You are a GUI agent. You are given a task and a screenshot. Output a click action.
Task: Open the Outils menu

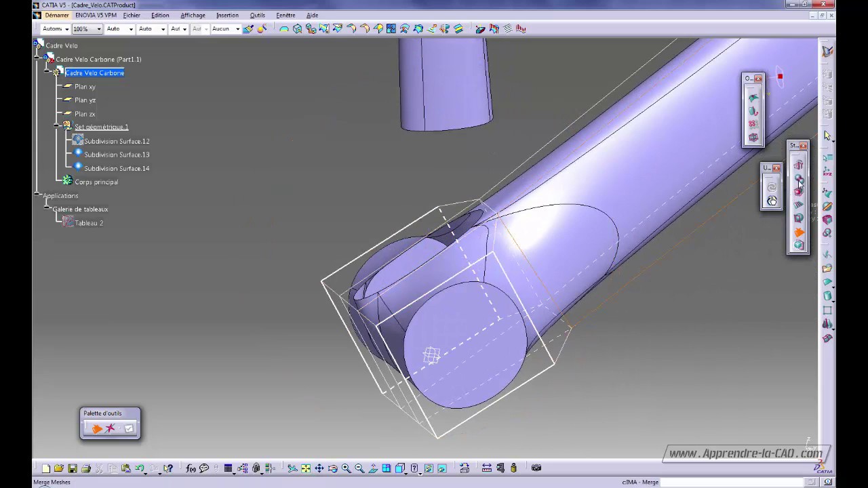[257, 15]
